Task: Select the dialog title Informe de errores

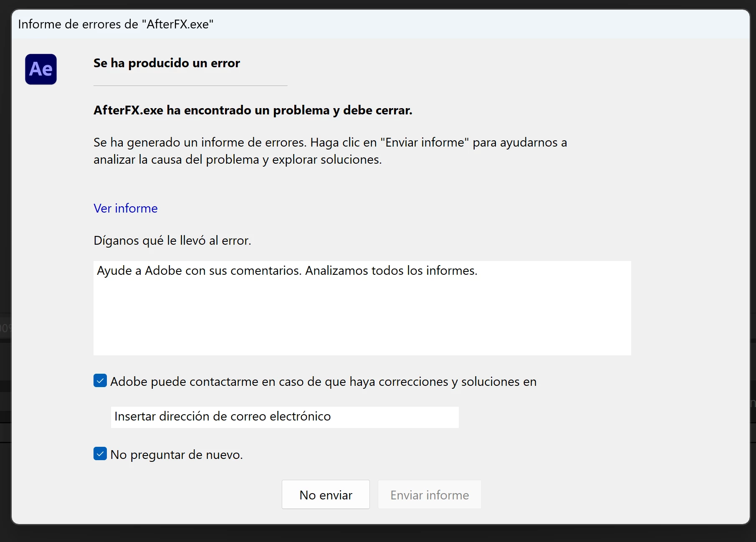Action: 116,24
